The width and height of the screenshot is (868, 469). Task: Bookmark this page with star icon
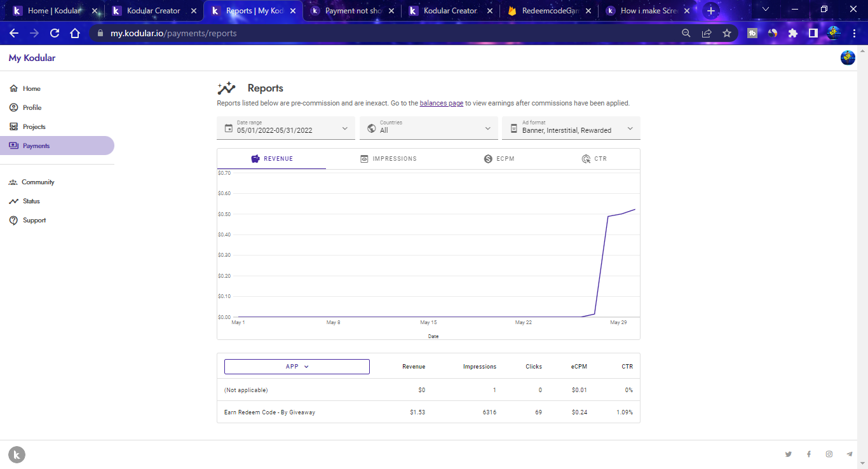(x=727, y=33)
